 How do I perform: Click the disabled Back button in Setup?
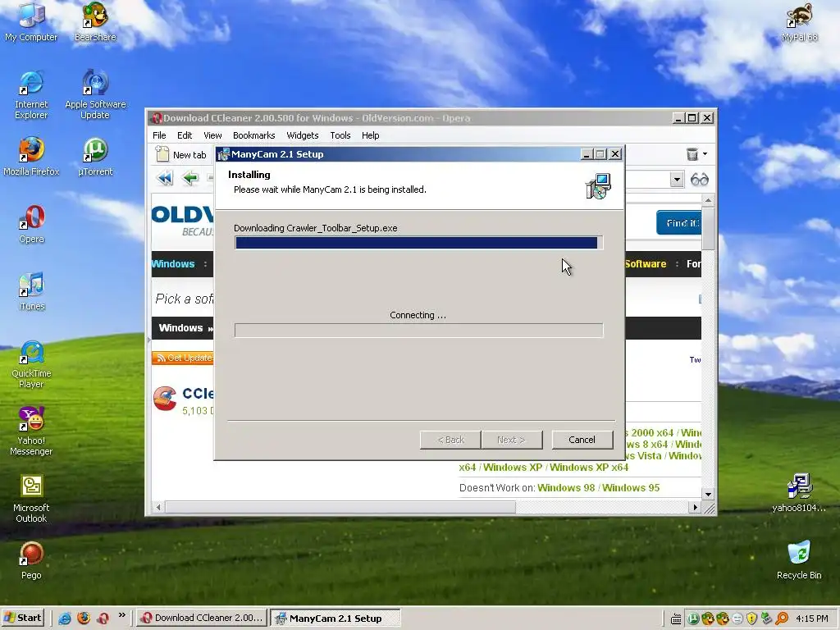pos(450,440)
